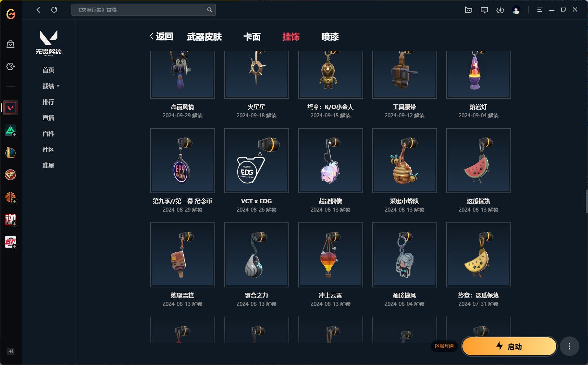Open the shop bag icon in sidebar

point(10,44)
